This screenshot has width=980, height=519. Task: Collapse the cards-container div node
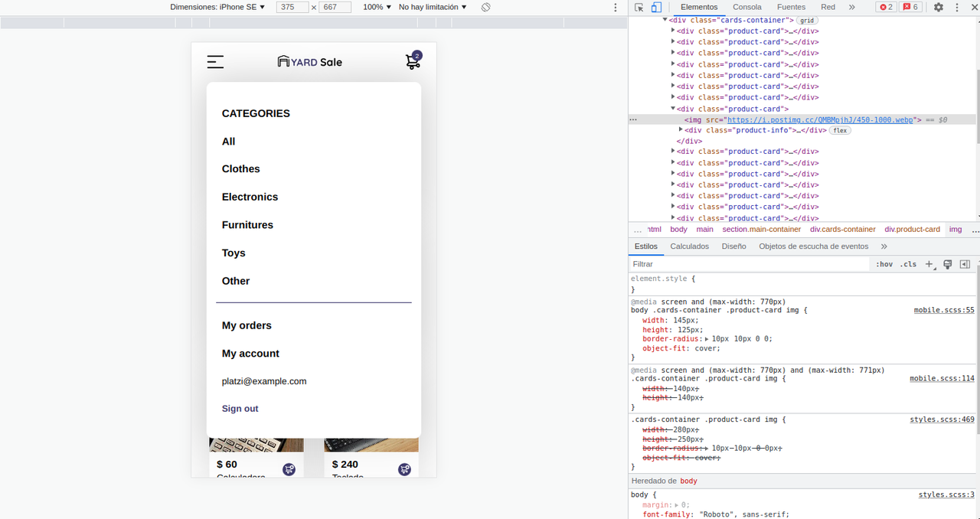click(x=665, y=20)
